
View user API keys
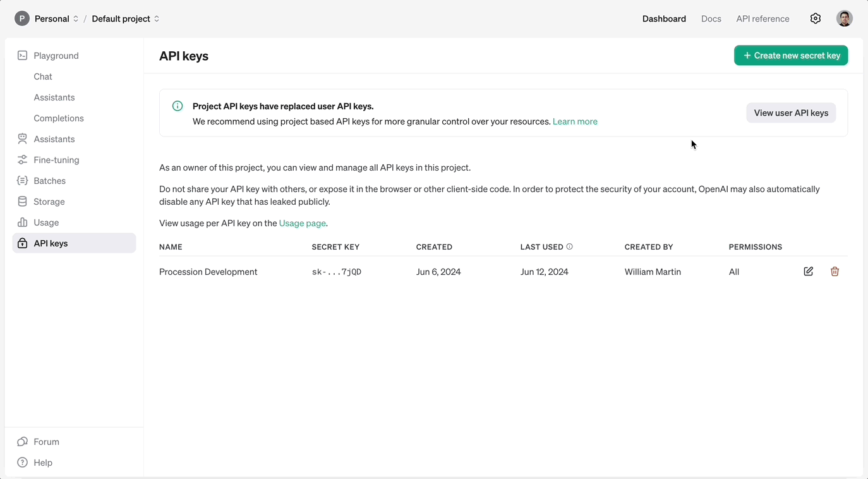pyautogui.click(x=791, y=112)
